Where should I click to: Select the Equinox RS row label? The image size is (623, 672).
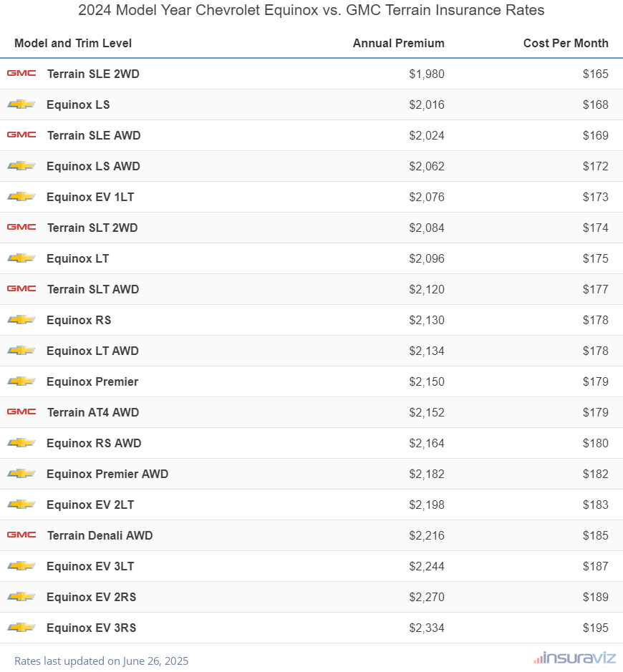coord(79,320)
